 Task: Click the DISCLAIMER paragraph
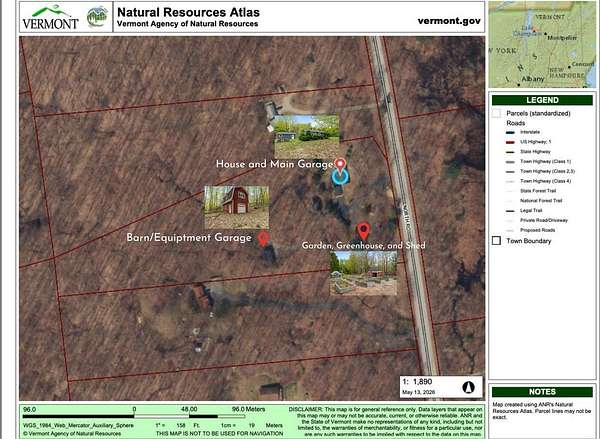[386, 422]
